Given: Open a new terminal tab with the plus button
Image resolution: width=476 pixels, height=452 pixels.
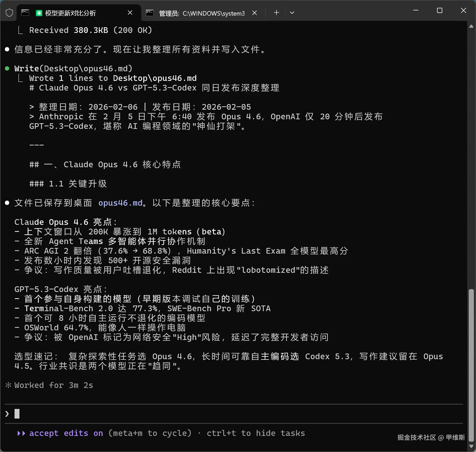Looking at the screenshot, I should pos(277,13).
